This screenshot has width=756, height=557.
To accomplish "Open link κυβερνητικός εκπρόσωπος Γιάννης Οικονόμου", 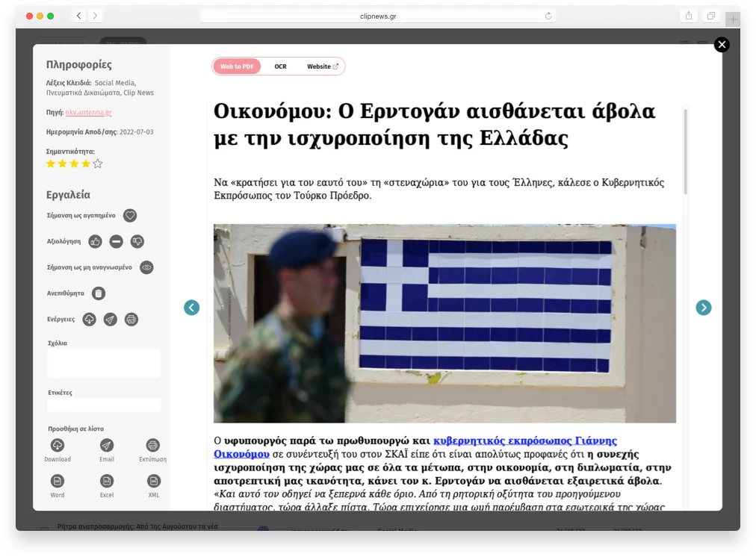I will tap(415, 447).
